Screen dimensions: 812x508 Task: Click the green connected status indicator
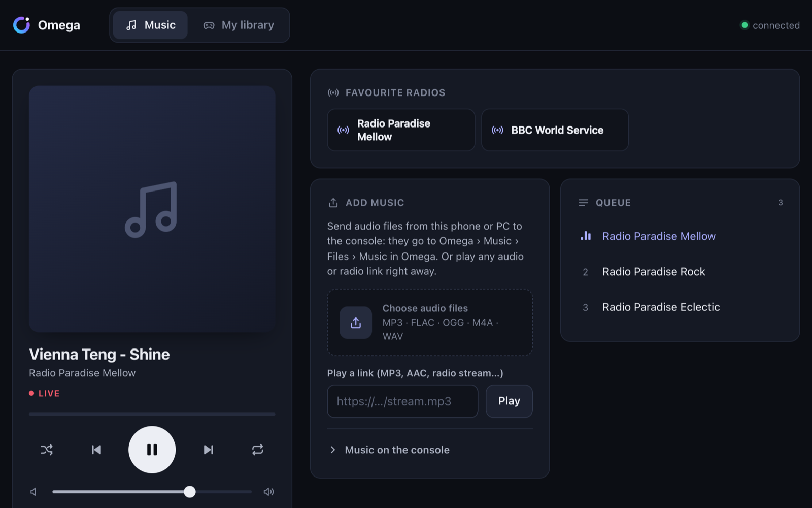tap(745, 25)
